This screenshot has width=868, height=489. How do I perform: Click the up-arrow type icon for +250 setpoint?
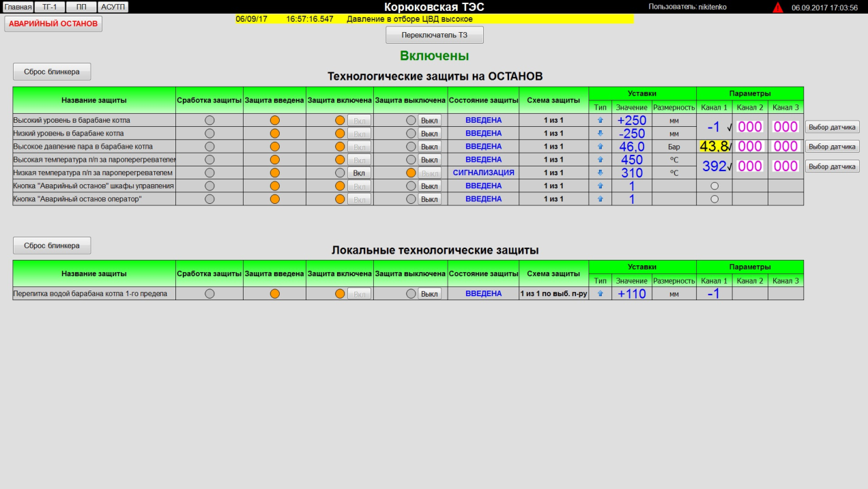pos(601,120)
